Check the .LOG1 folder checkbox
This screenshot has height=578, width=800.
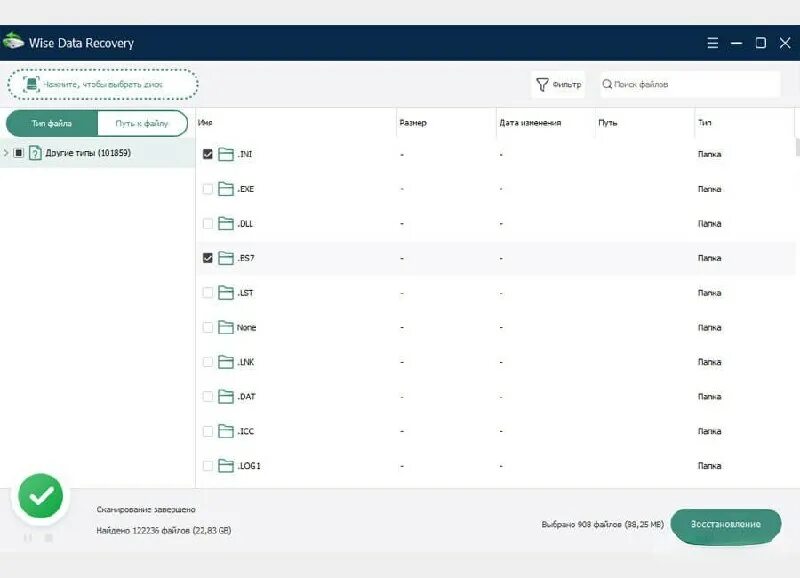point(208,466)
